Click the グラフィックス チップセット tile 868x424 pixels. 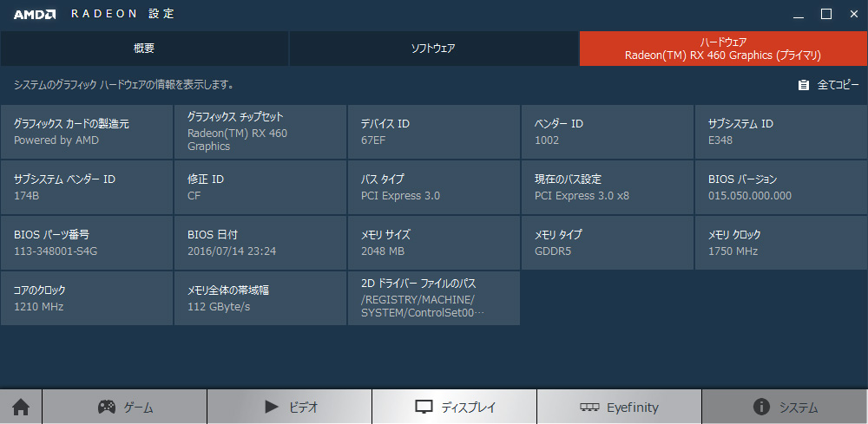point(260,132)
